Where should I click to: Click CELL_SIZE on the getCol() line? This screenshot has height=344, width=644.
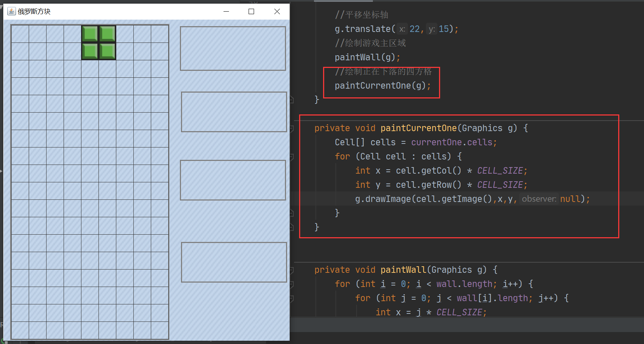pos(500,171)
